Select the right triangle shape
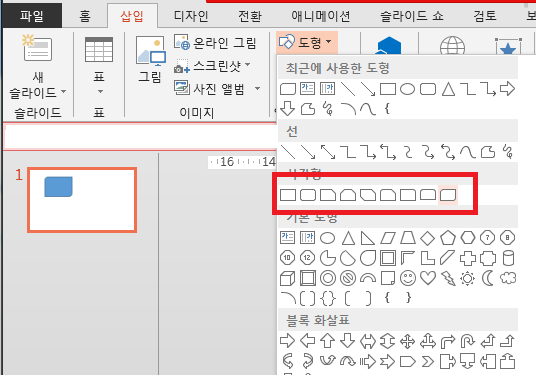The height and width of the screenshot is (379, 536). coord(368,238)
